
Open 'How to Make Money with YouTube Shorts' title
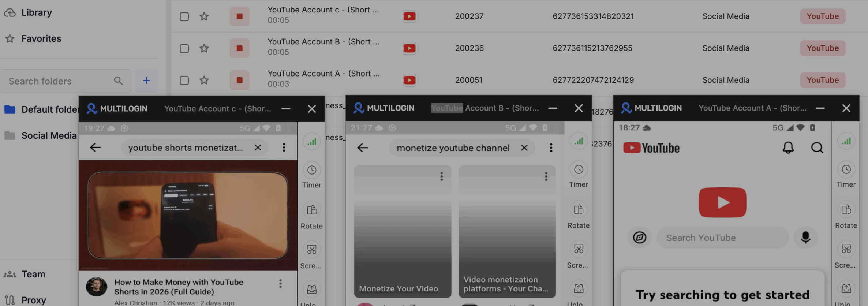pyautogui.click(x=179, y=287)
